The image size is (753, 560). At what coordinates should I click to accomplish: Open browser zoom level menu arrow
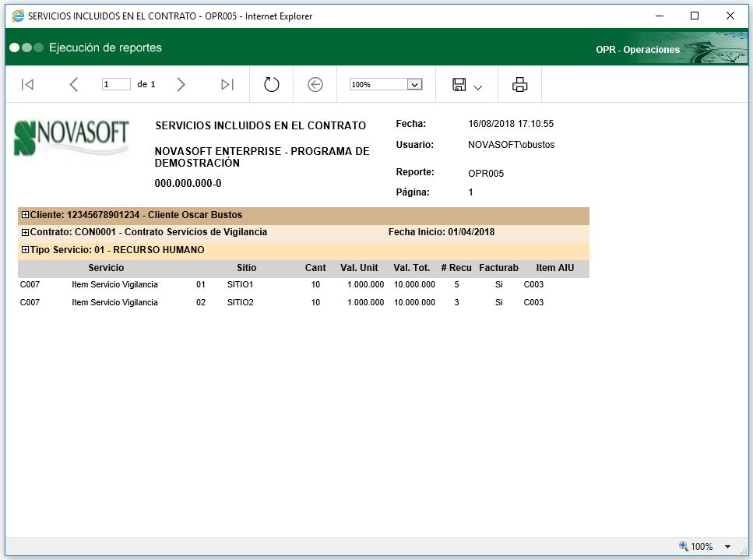(727, 547)
